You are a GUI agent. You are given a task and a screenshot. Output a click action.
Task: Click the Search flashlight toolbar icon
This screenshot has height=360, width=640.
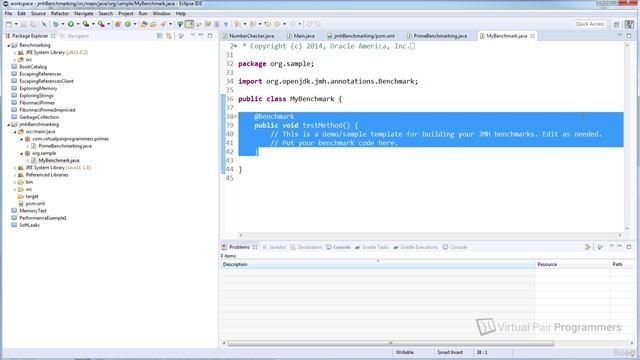[x=163, y=24]
